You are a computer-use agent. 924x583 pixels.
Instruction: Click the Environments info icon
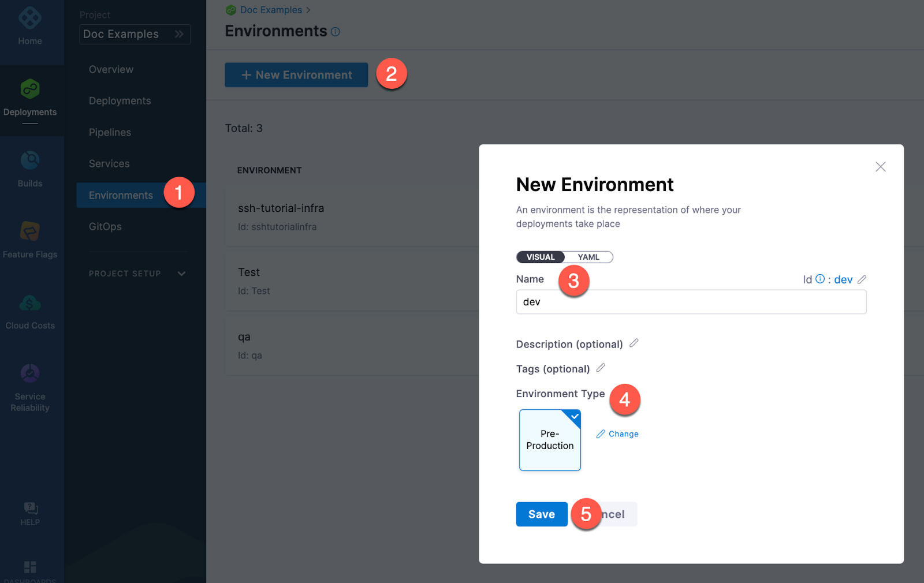pos(336,32)
